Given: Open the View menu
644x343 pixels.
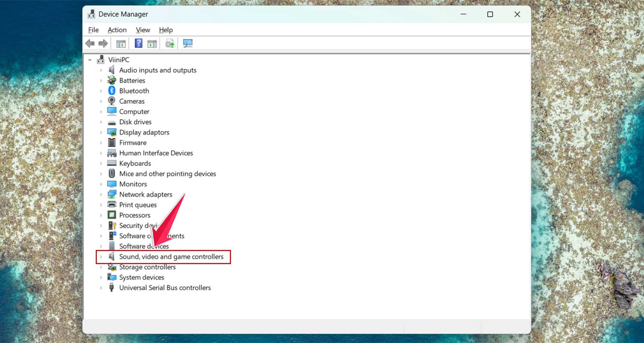Looking at the screenshot, I should click(x=143, y=30).
